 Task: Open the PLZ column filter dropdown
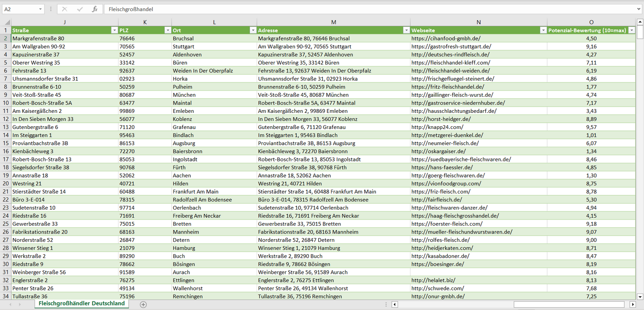coord(168,30)
